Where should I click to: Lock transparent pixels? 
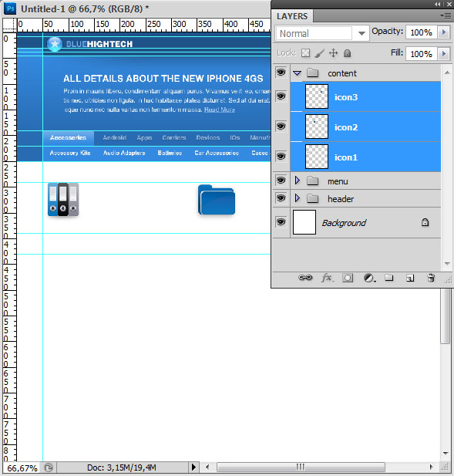(x=305, y=53)
